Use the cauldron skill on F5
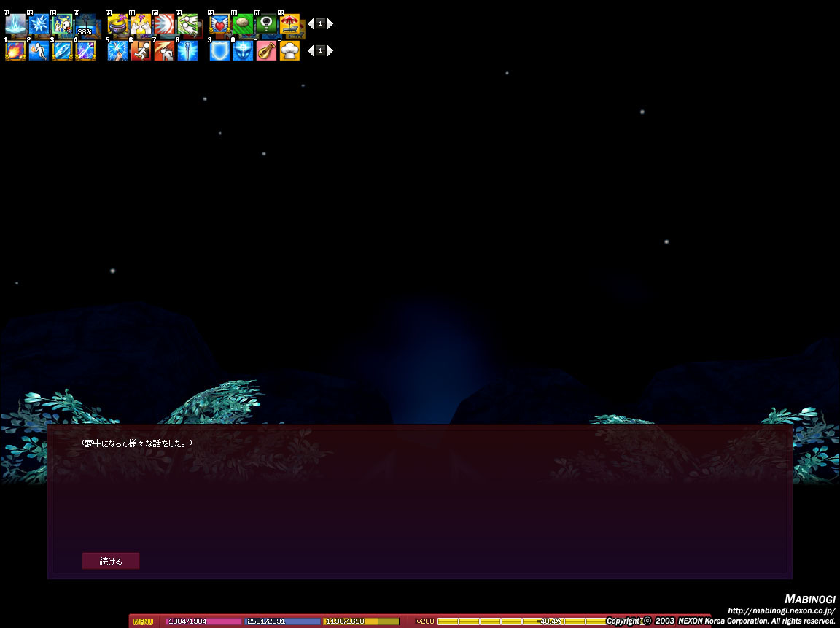This screenshot has height=628, width=840. point(118,24)
